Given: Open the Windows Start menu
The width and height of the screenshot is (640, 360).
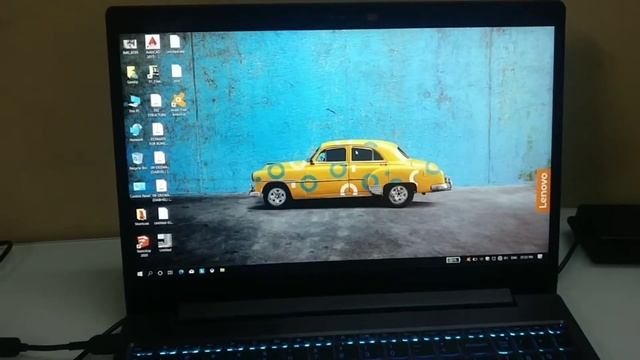Looking at the screenshot, I should pos(140,274).
